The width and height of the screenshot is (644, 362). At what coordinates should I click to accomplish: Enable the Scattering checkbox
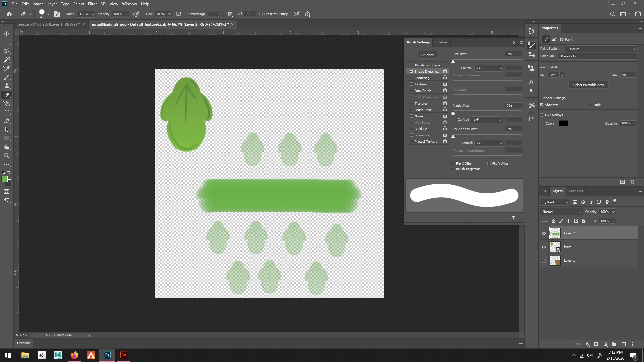411,78
